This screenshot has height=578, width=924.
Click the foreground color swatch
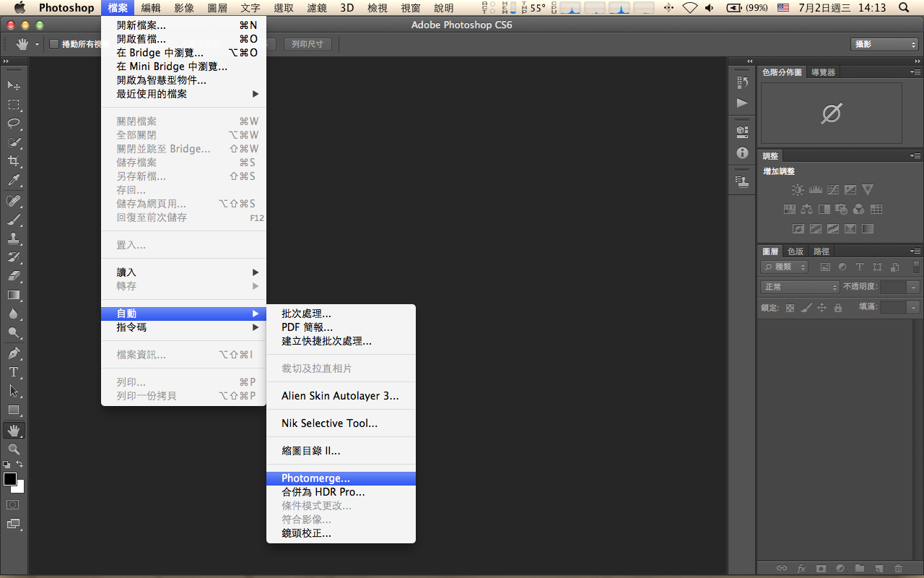[10, 479]
